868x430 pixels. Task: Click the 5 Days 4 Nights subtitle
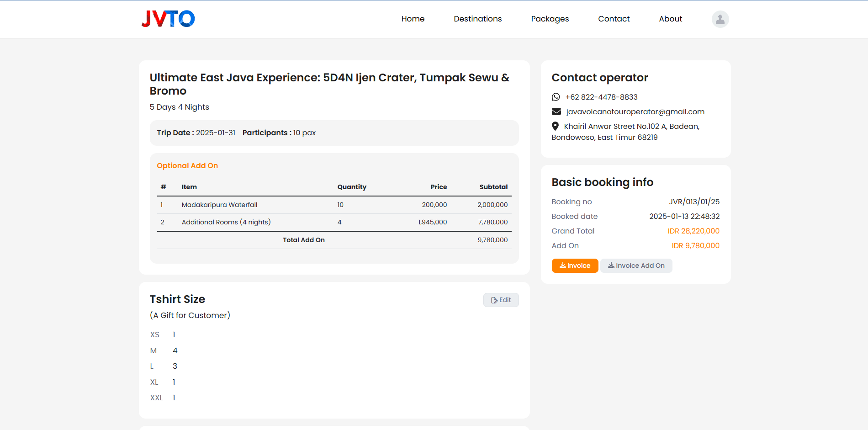pyautogui.click(x=180, y=107)
